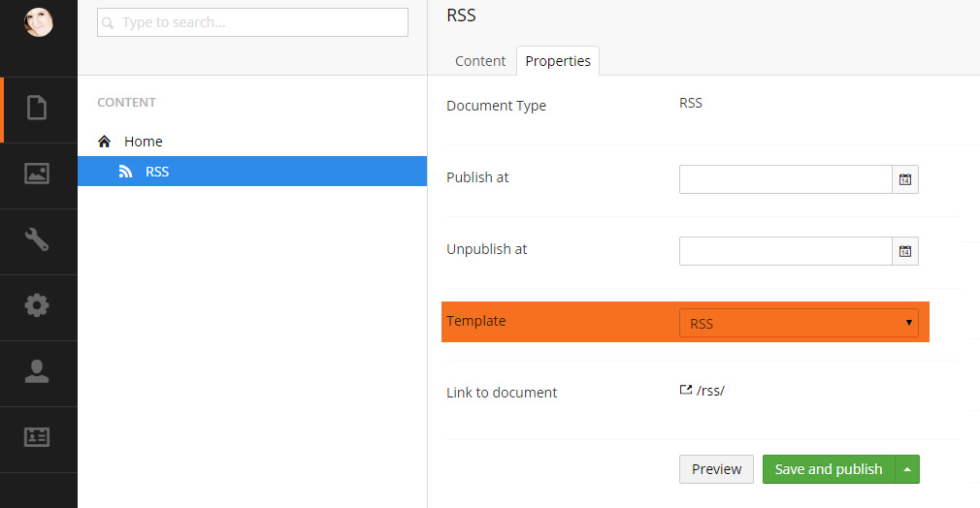Expand the Save and publish arrow menu
The image size is (980, 508).
point(907,469)
